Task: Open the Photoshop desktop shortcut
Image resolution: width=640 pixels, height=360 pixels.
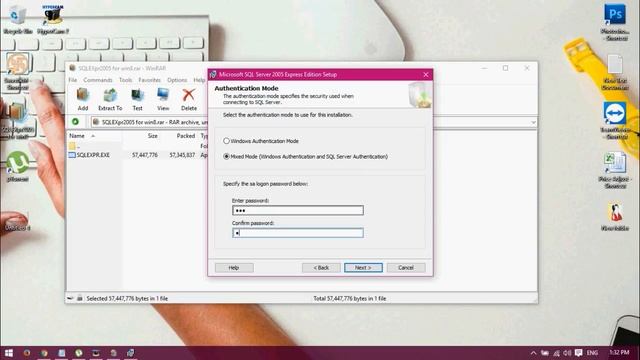Action: tap(615, 21)
